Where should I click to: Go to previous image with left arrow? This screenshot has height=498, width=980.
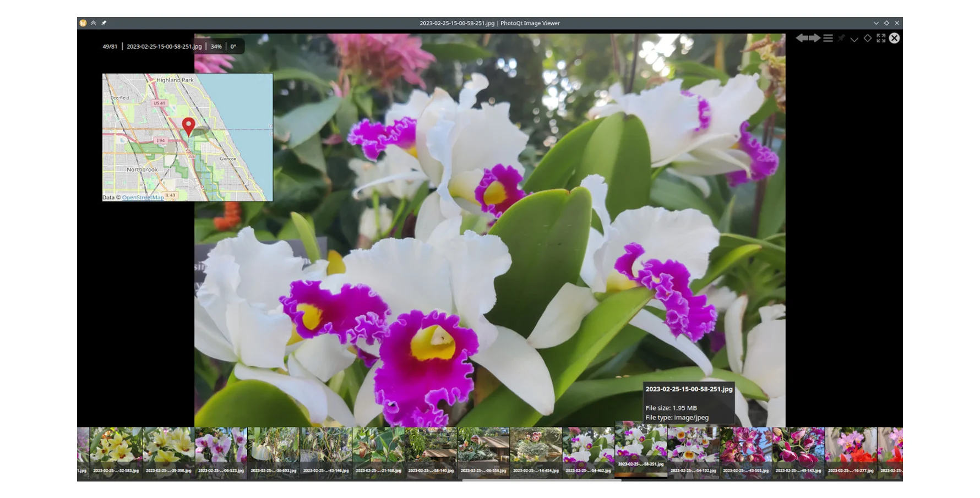pyautogui.click(x=802, y=38)
